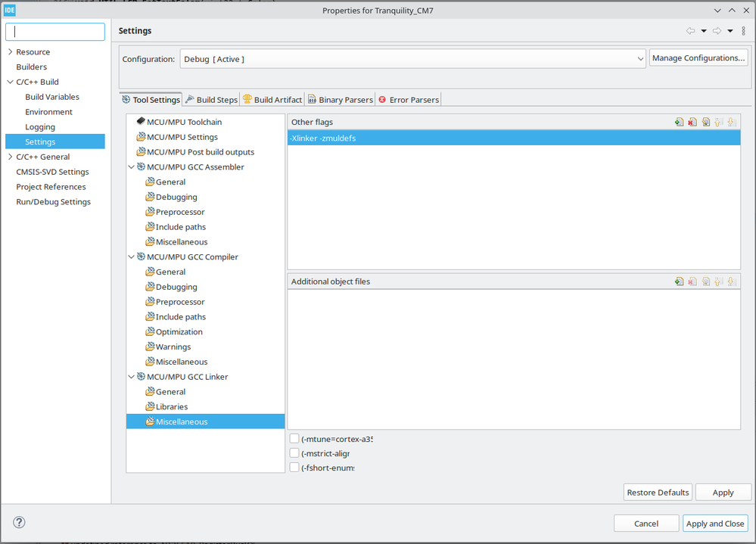Click the Cancel button

(646, 524)
